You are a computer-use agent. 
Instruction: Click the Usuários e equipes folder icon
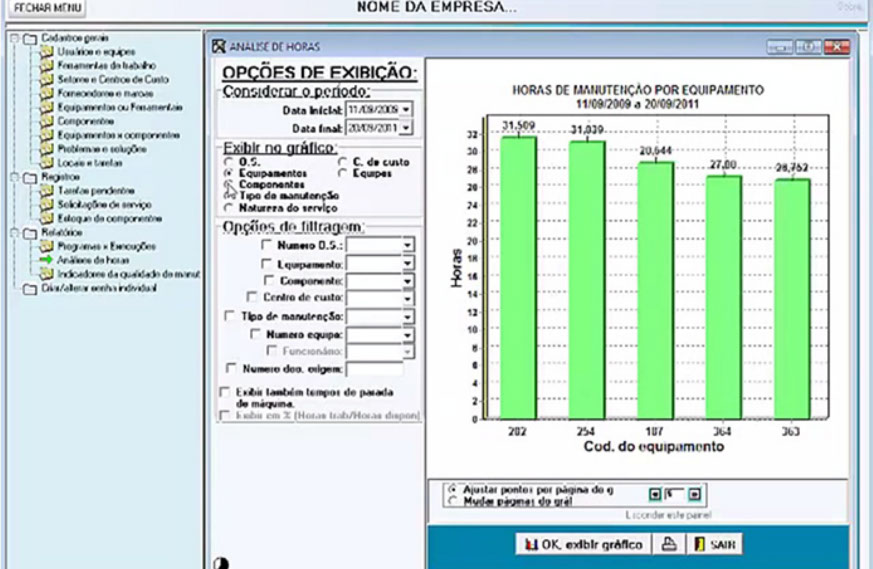[x=46, y=51]
